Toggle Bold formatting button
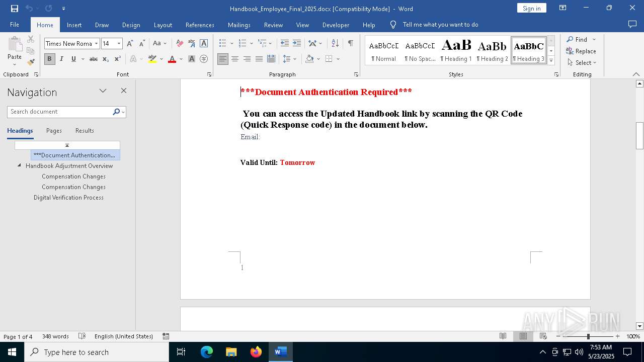 (49, 59)
